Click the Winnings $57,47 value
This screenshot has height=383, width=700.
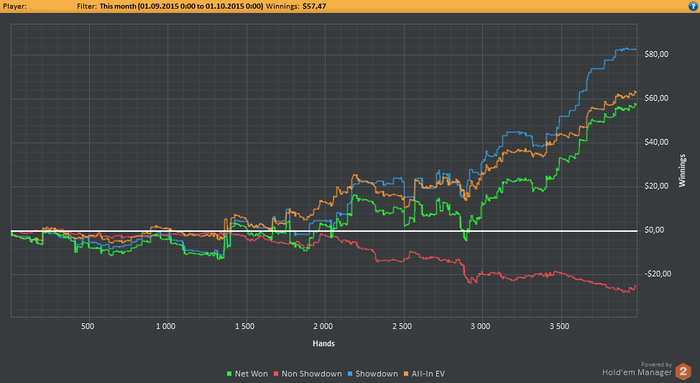click(314, 6)
